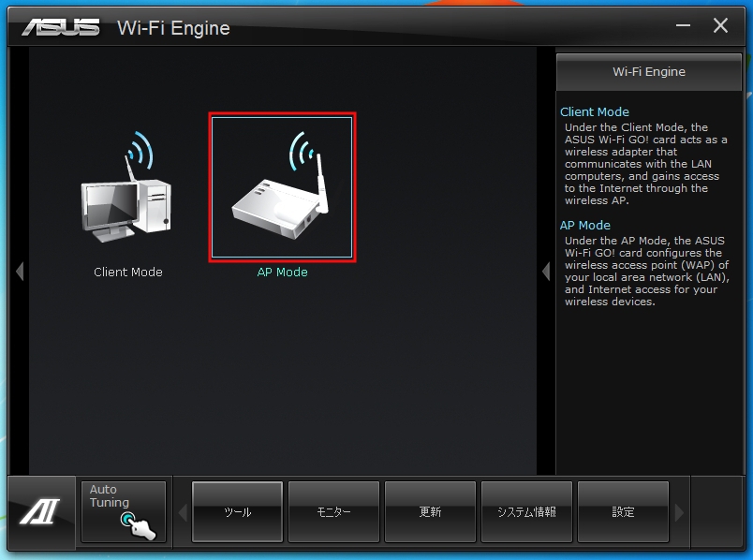The height and width of the screenshot is (560, 753).
Task: Select the Client Mode computer icon
Action: [x=126, y=187]
